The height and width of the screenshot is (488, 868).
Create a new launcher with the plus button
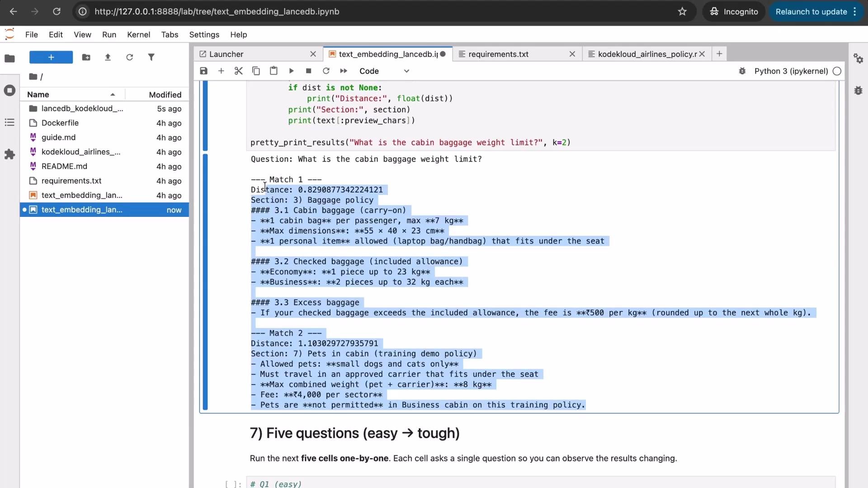click(51, 57)
